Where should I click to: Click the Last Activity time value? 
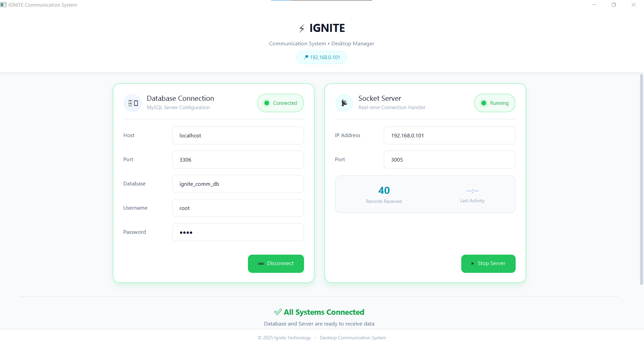(472, 191)
